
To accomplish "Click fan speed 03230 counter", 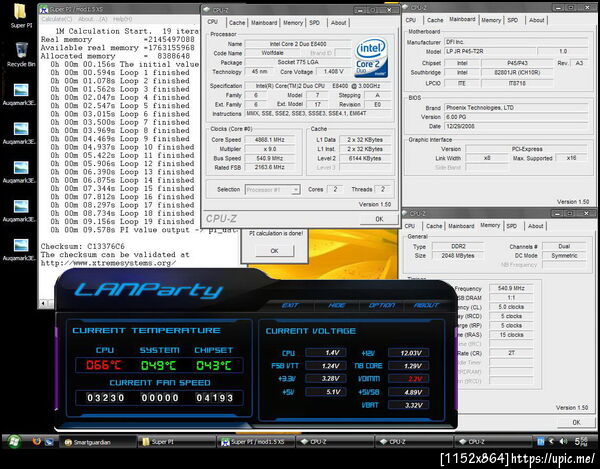I will pos(106,398).
